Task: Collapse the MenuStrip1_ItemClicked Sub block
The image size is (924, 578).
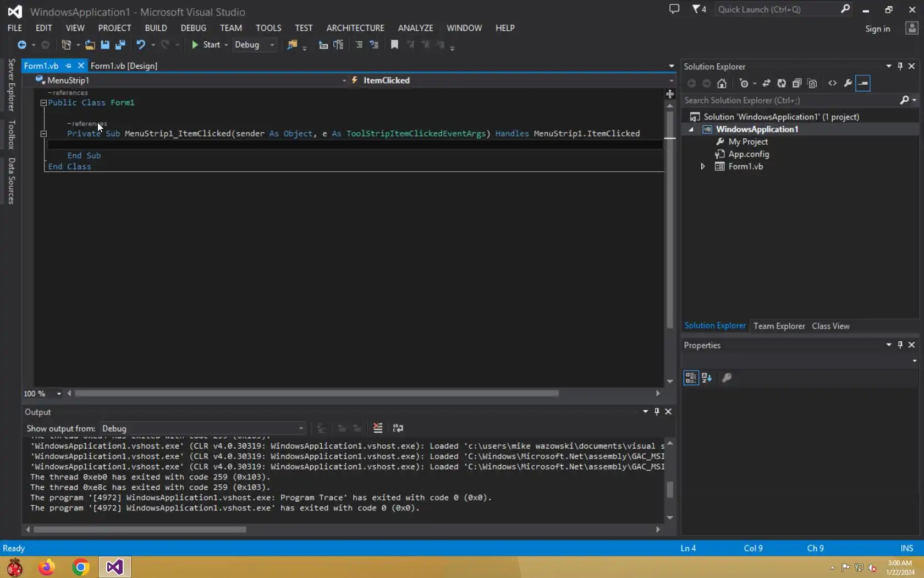Action: [x=43, y=134]
